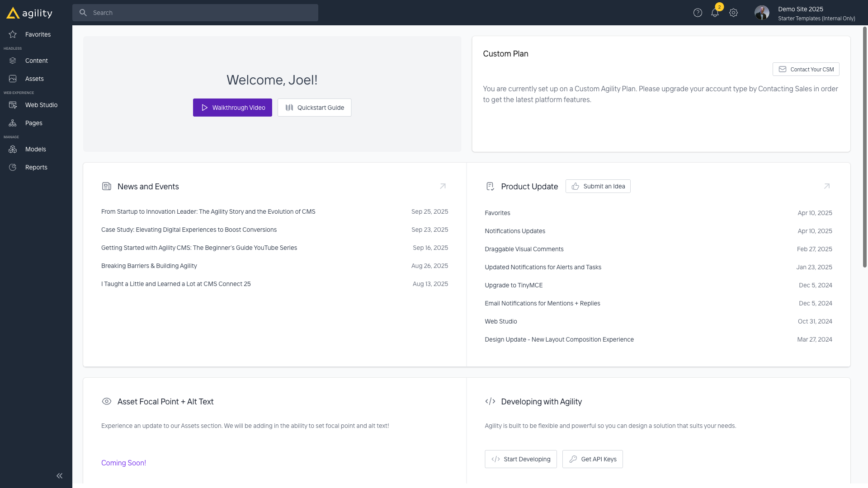Open the help question mark icon
This screenshot has height=488, width=868.
click(698, 13)
